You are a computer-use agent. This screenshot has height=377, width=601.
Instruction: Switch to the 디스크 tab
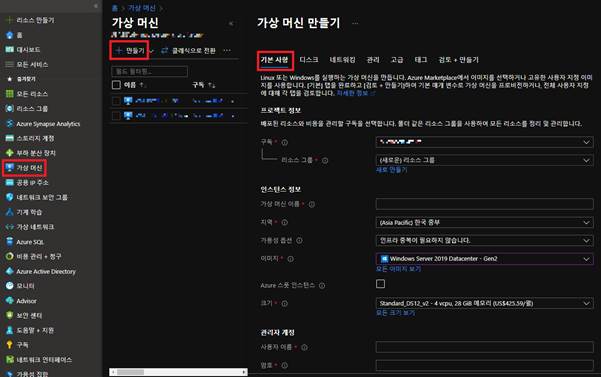(309, 60)
